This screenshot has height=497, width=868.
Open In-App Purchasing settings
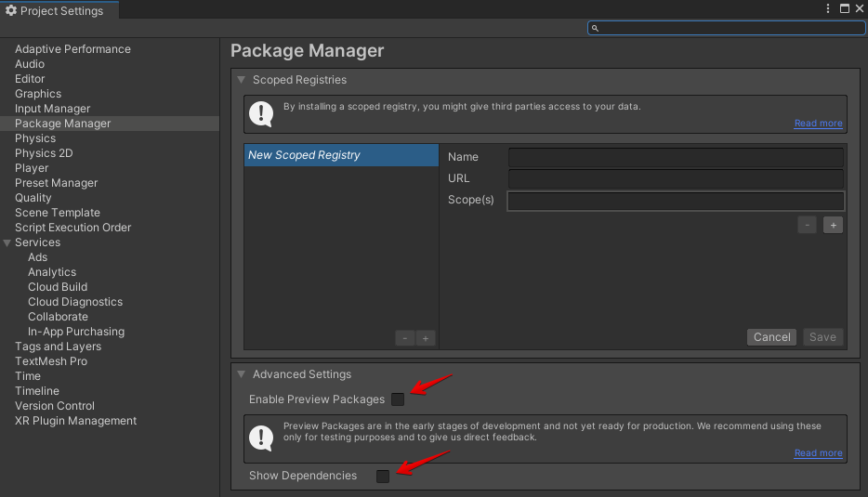click(x=76, y=332)
